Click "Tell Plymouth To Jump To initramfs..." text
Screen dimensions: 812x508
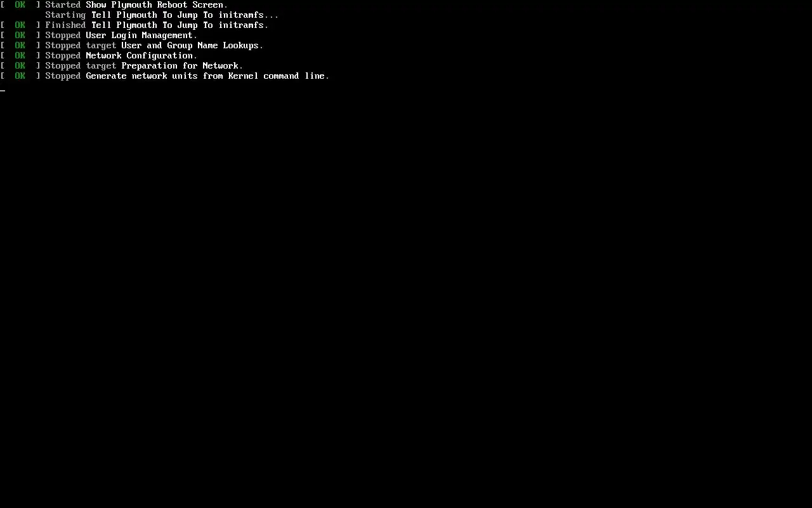tap(185, 15)
